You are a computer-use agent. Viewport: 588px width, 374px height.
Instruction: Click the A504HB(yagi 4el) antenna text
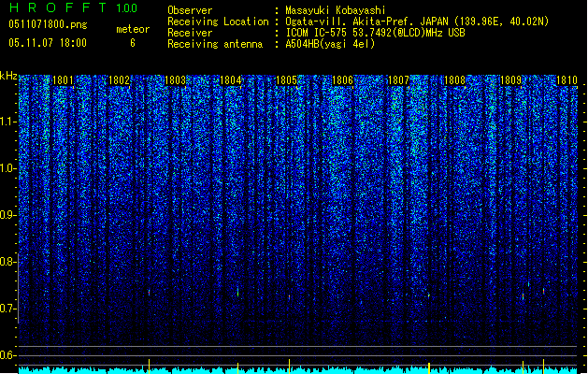[x=330, y=44]
